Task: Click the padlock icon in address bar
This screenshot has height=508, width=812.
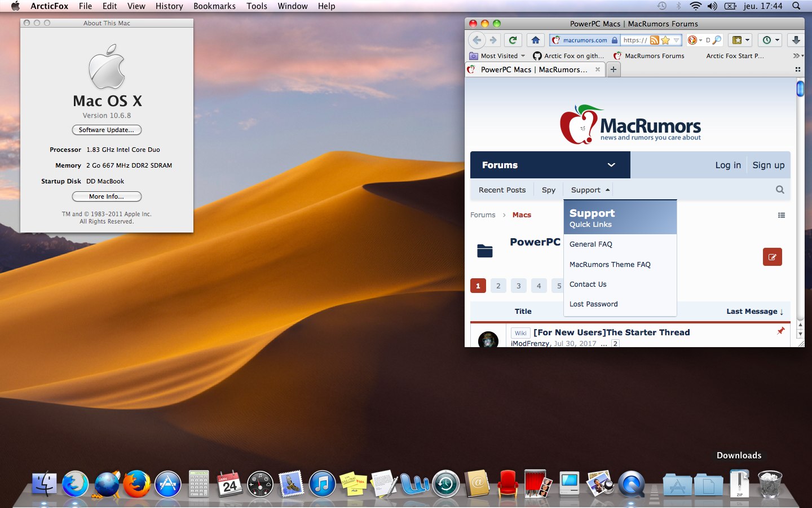Action: tap(615, 40)
